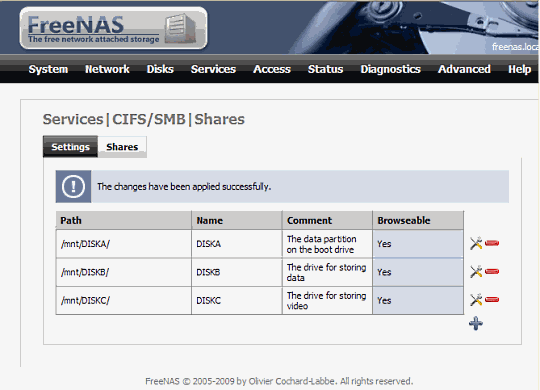Open the Help menu

[520, 69]
